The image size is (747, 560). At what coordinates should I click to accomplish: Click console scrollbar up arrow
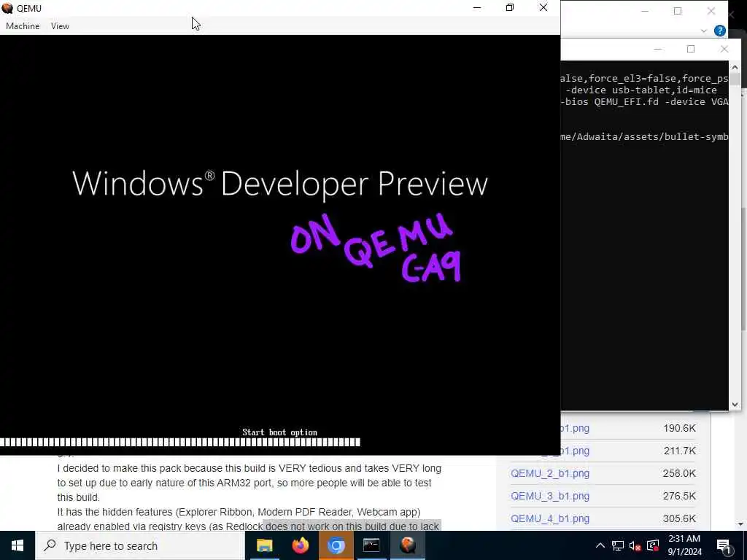pos(735,68)
